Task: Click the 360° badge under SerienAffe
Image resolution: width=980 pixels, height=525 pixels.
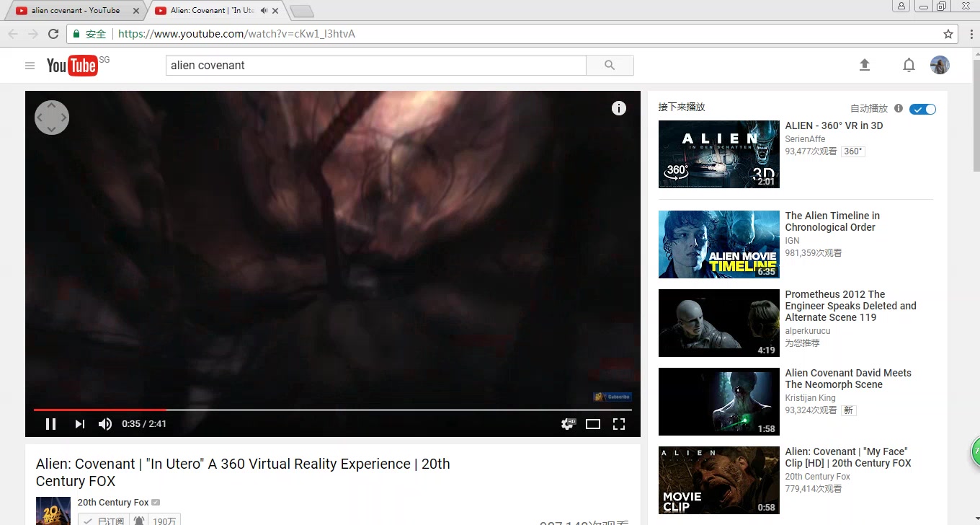Action: (x=852, y=151)
